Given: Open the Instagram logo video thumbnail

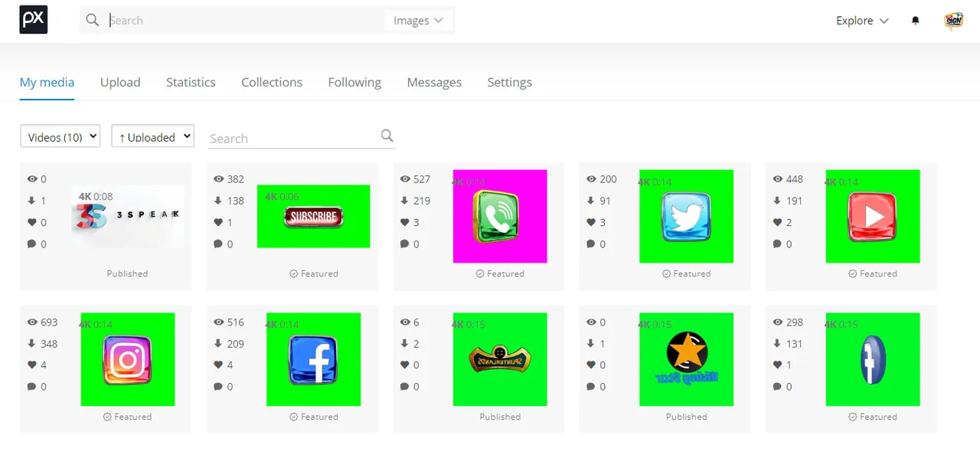Looking at the screenshot, I should (x=128, y=359).
